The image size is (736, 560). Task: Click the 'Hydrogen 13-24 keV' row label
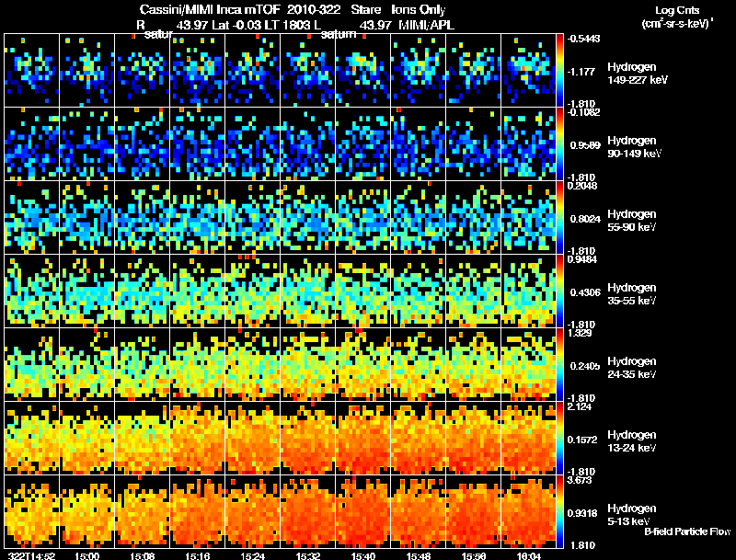(x=632, y=441)
